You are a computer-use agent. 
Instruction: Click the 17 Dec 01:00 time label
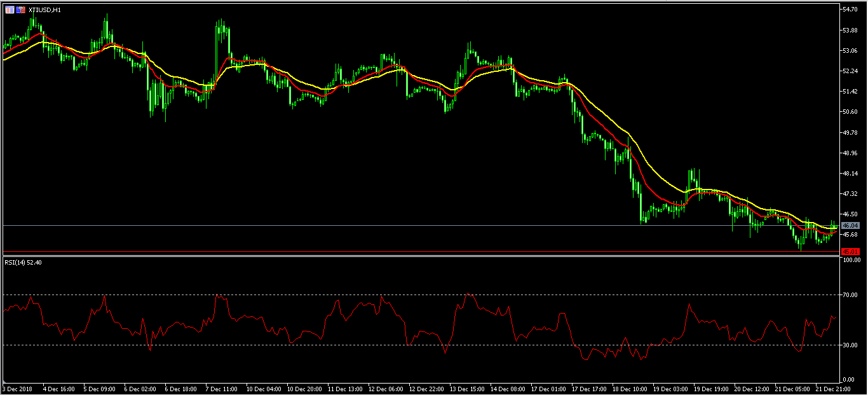pos(548,388)
